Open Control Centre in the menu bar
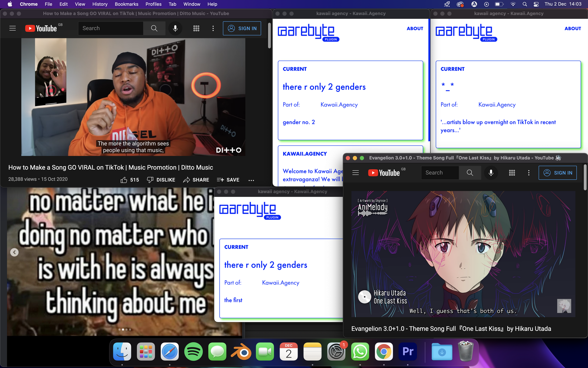 tap(536, 4)
